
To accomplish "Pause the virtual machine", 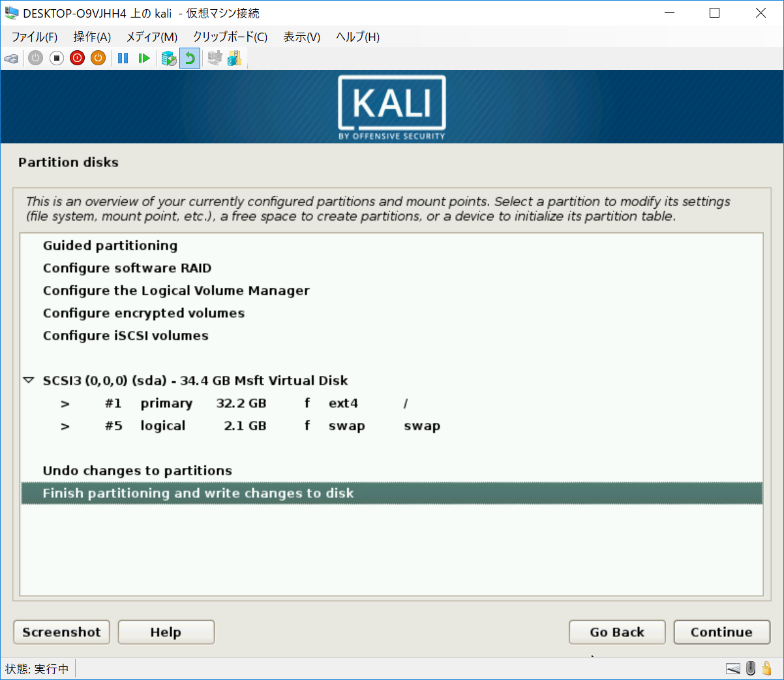I will (123, 59).
